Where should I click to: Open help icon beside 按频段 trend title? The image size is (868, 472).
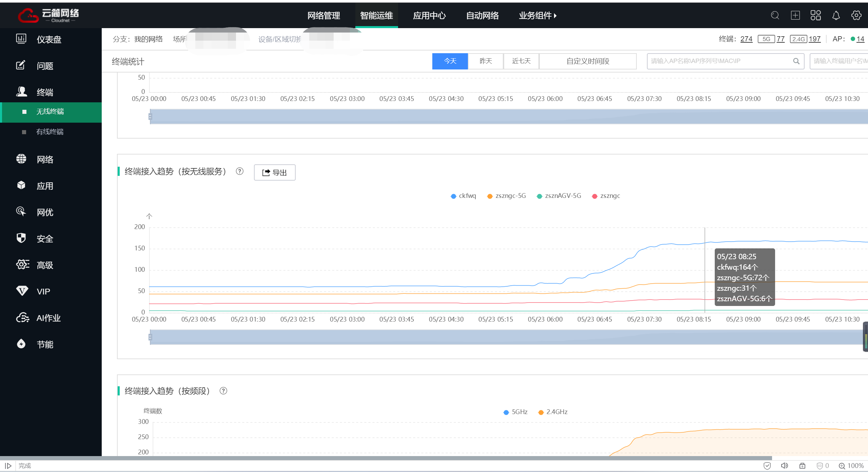pos(223,391)
